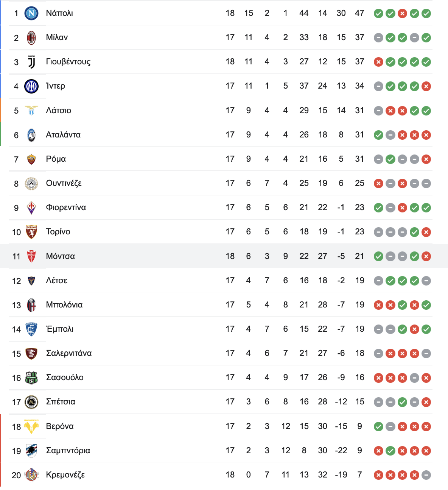
Task: Click Verona's green win form icon
Action: coord(378,427)
